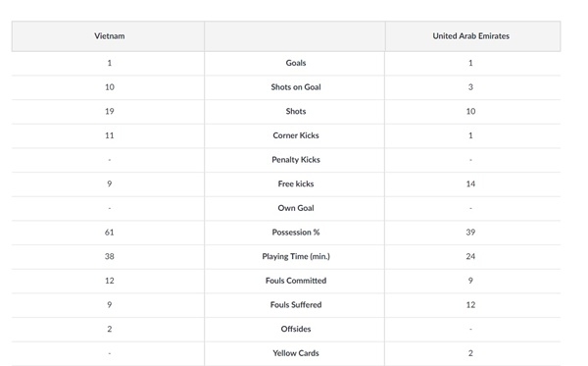Click the Shots on Goal label
The image size is (588, 366).
(x=296, y=87)
